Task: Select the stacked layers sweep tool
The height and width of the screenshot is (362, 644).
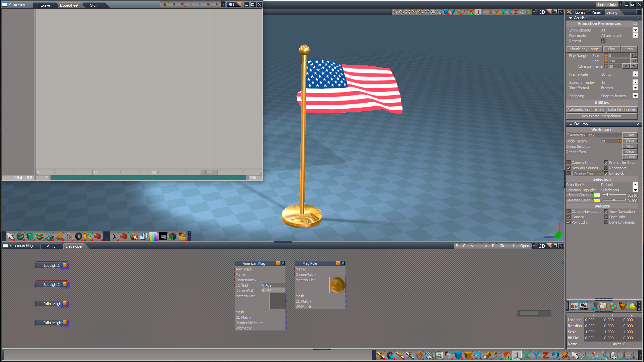Action: 40,236
